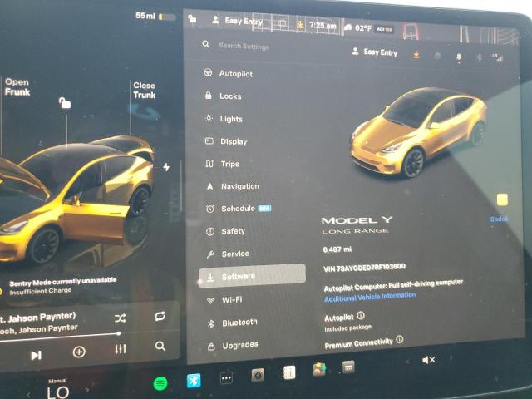Viewport: 532px width, 399px height.
Task: Open the Easy Entry profile in the settings header
Action: click(x=375, y=52)
